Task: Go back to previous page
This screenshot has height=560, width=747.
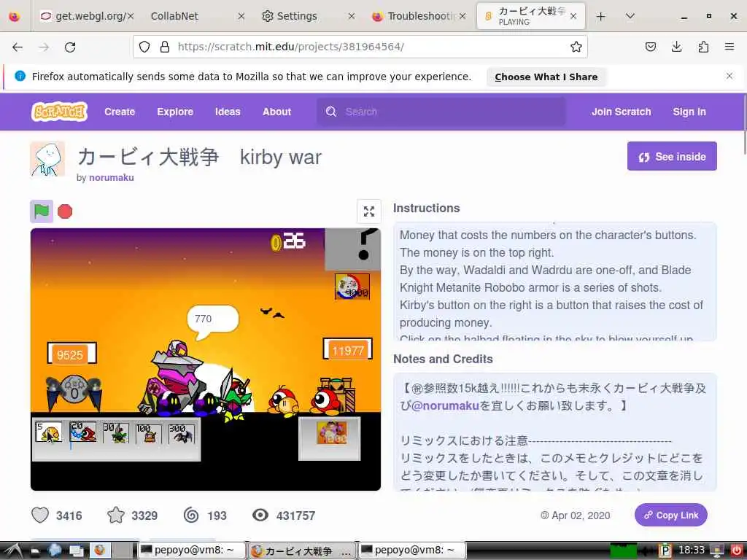Action: (x=18, y=47)
